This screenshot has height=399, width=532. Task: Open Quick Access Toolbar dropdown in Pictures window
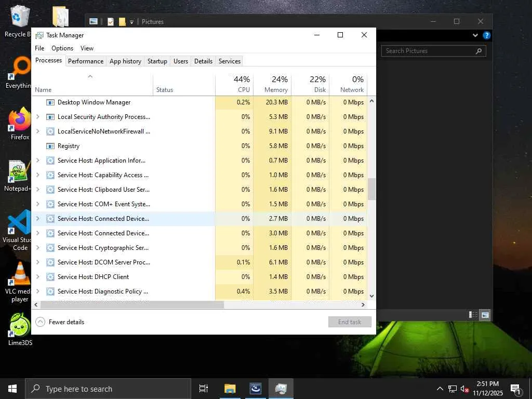click(131, 22)
